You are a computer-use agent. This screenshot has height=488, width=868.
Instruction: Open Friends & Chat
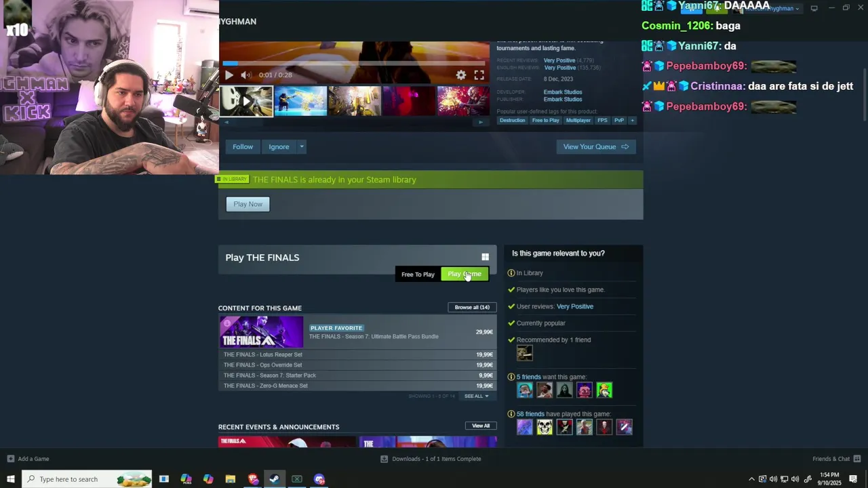click(837, 459)
